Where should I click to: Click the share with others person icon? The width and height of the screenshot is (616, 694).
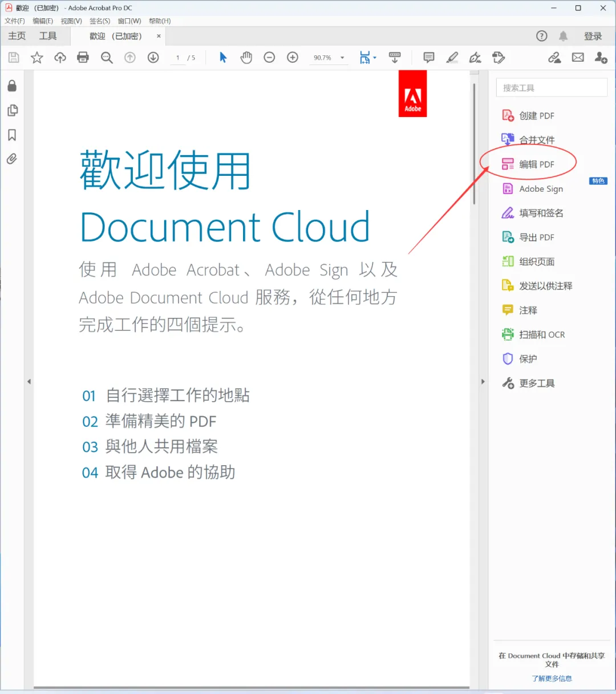tap(601, 58)
